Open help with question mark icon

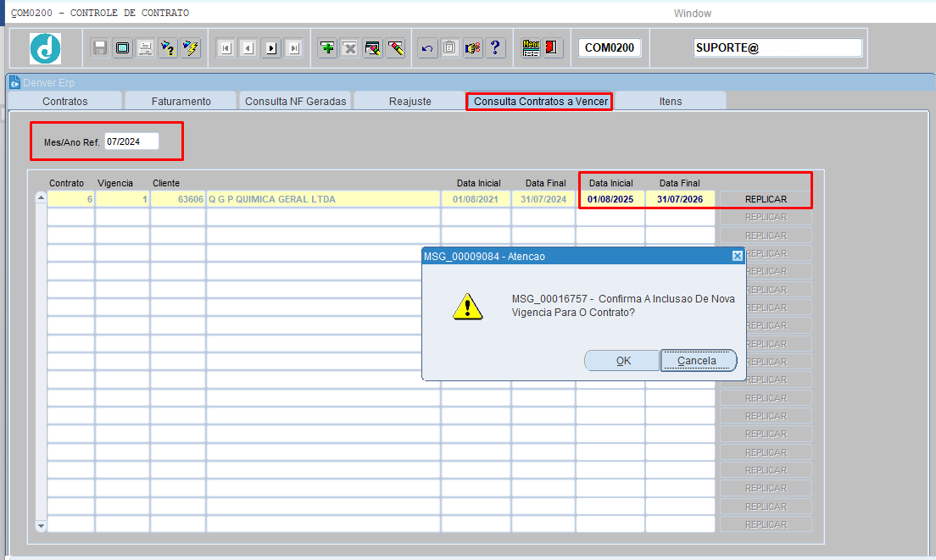point(496,48)
